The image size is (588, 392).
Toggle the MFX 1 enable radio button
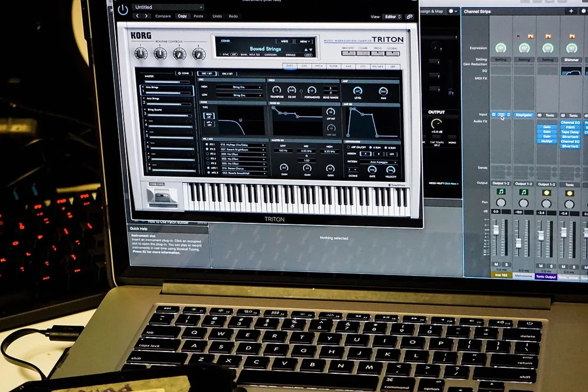pos(208,168)
